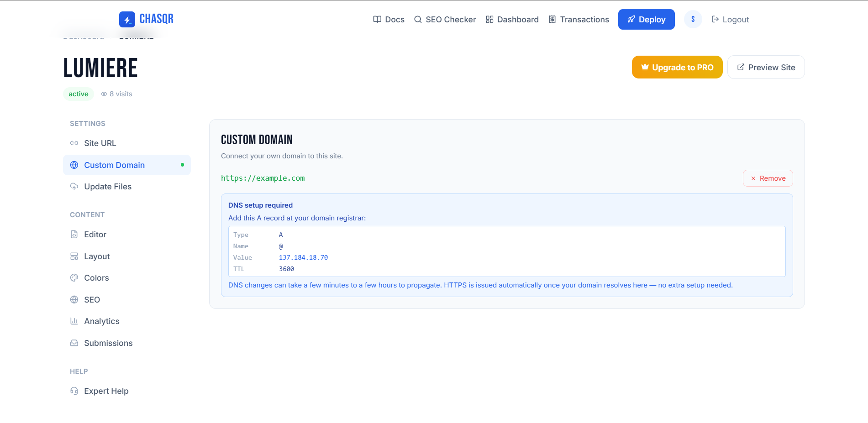Image resolution: width=868 pixels, height=423 pixels.
Task: Click the X icon in Remove button
Action: [753, 178]
